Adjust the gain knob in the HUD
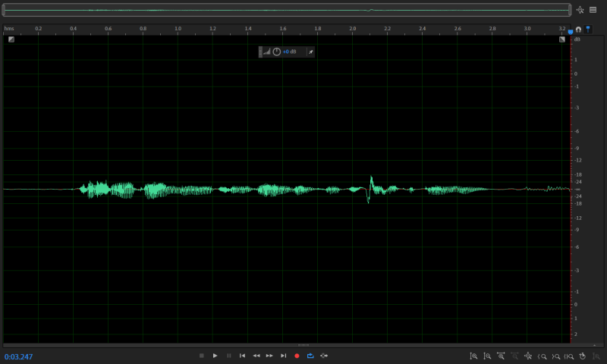The height and width of the screenshot is (364, 607). pos(277,52)
